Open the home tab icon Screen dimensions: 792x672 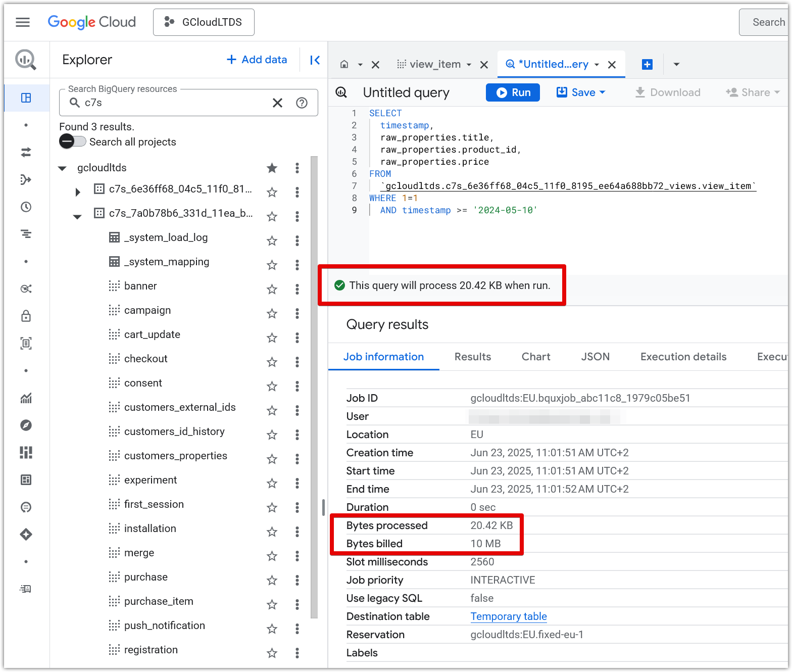click(344, 64)
